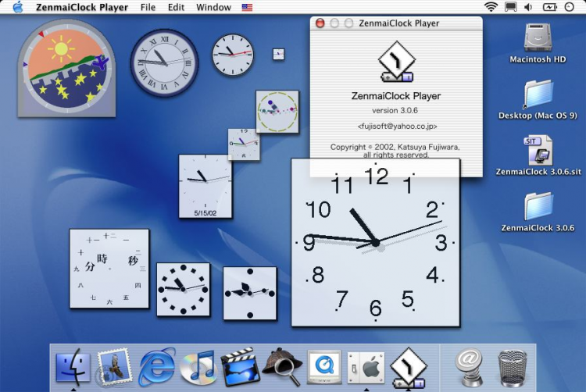Launch iMovie from the Dock

(240, 367)
